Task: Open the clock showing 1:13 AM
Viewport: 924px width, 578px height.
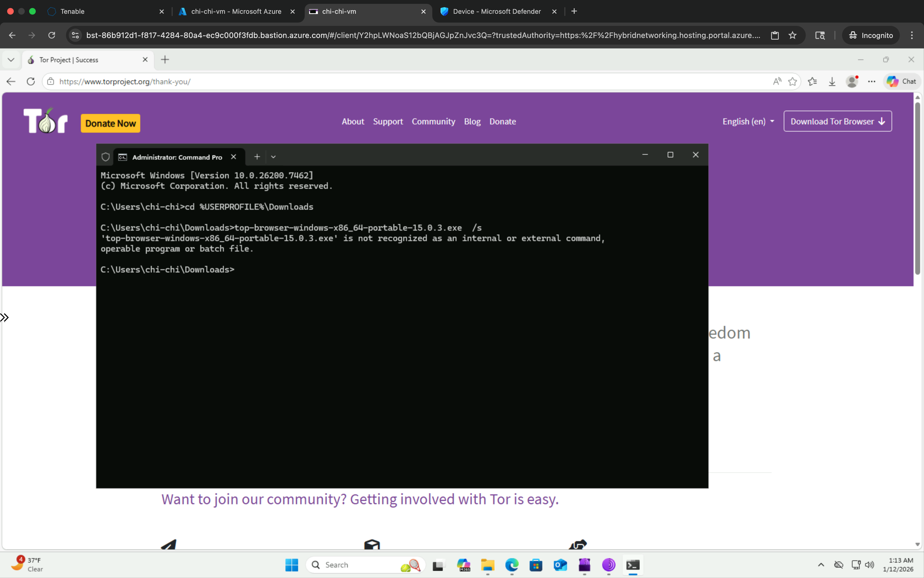Action: pyautogui.click(x=898, y=565)
